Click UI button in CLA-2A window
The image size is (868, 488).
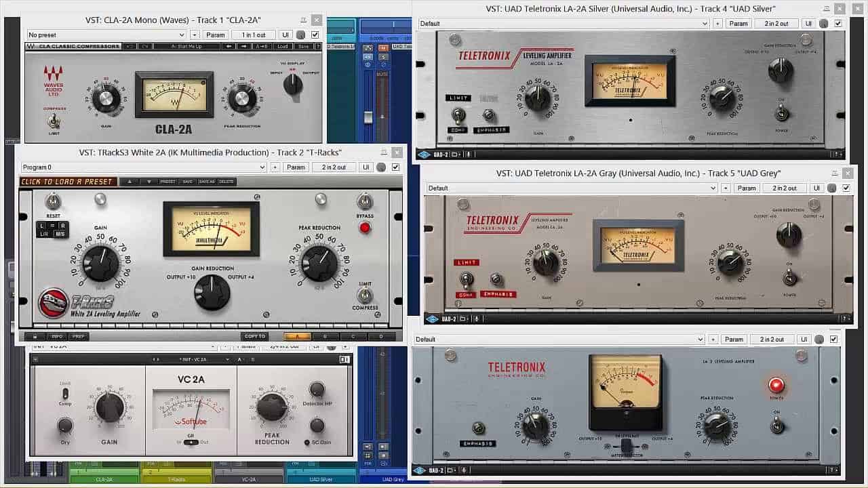(x=285, y=35)
